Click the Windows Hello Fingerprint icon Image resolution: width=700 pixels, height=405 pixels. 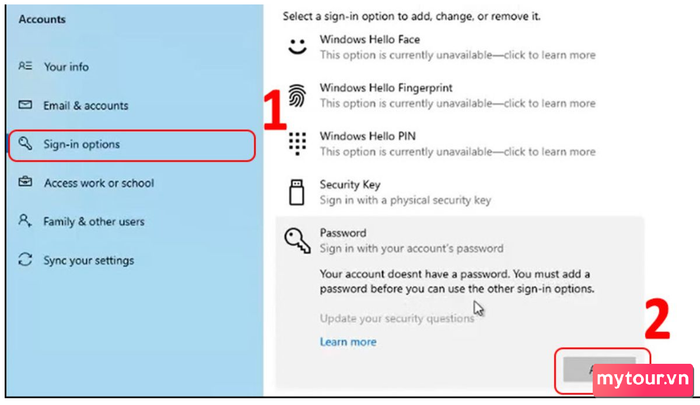[x=297, y=95]
